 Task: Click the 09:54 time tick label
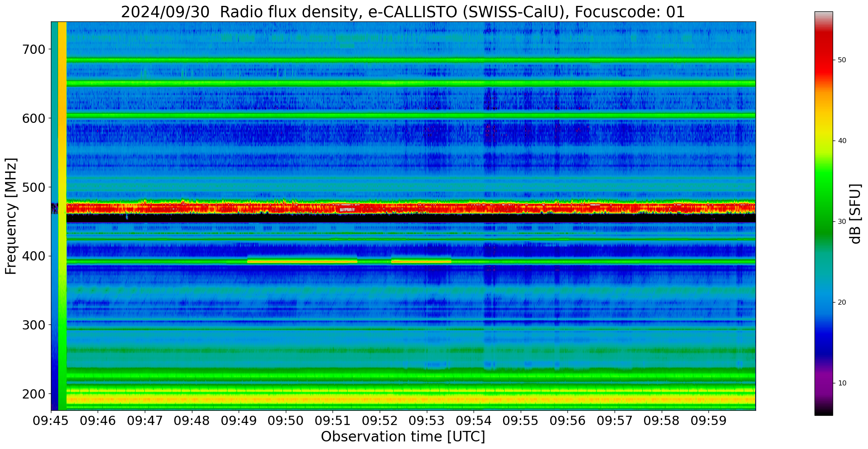click(474, 421)
